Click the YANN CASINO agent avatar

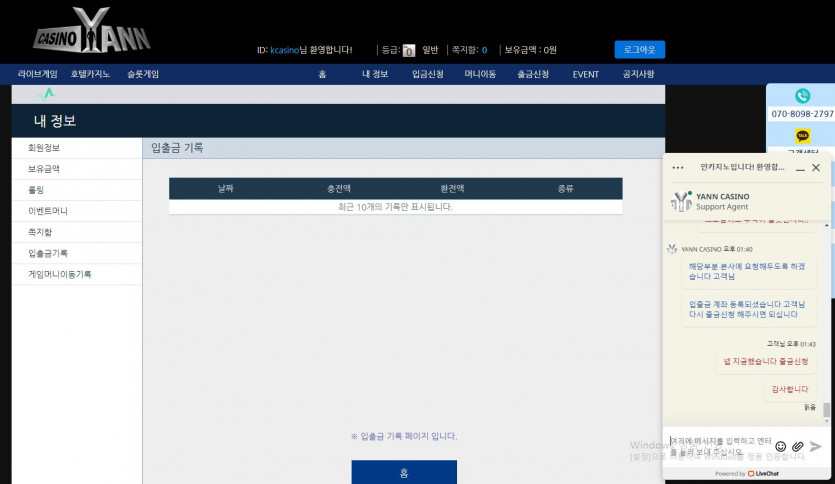pyautogui.click(x=681, y=201)
